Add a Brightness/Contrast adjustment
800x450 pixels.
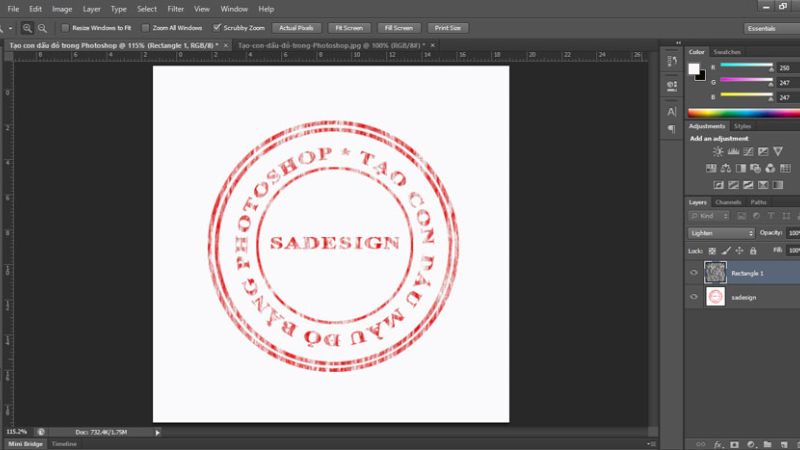point(718,152)
